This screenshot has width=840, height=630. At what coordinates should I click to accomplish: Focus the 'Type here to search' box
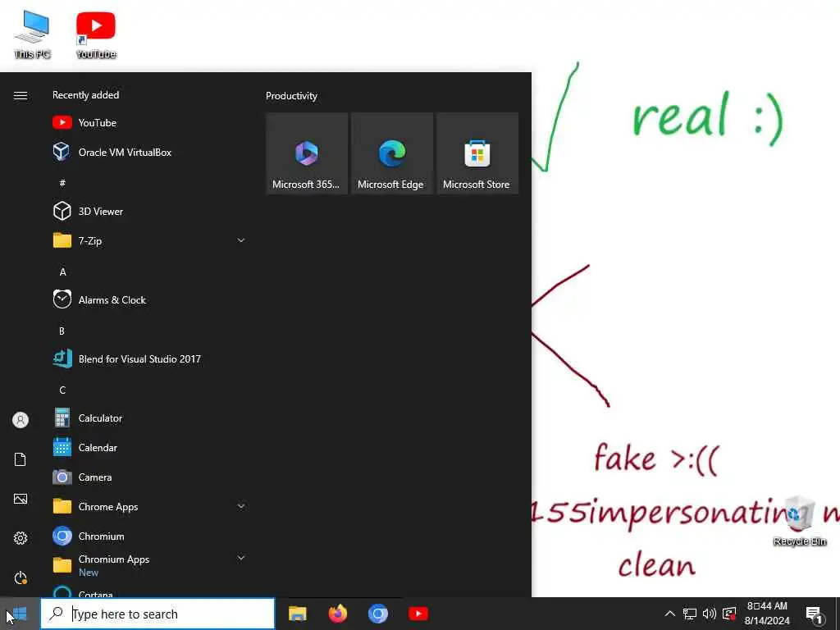pyautogui.click(x=158, y=614)
